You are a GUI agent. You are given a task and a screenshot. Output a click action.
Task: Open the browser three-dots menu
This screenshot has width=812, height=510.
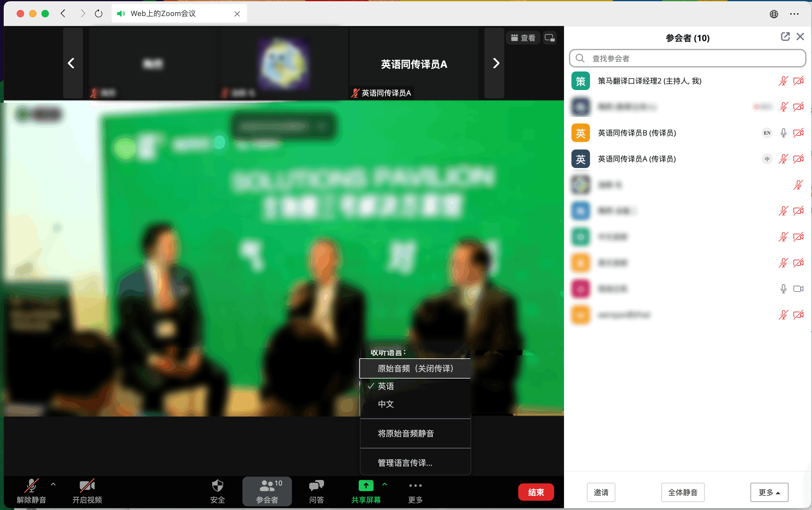(x=794, y=14)
